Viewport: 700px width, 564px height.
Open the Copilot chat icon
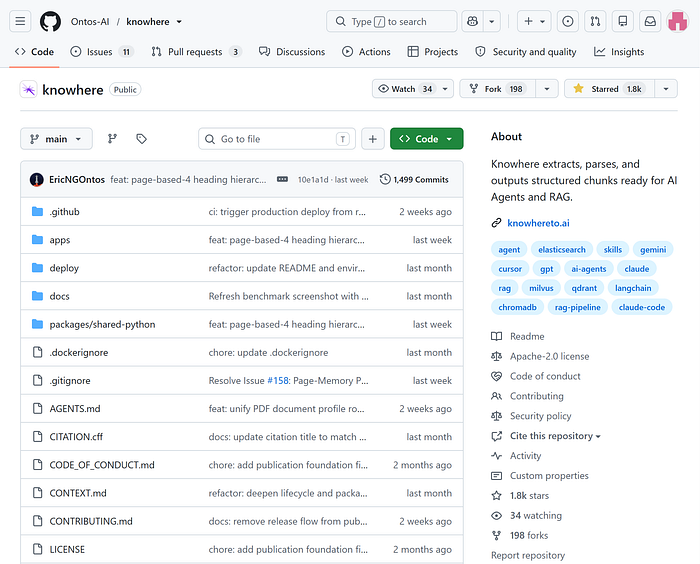[x=472, y=21]
